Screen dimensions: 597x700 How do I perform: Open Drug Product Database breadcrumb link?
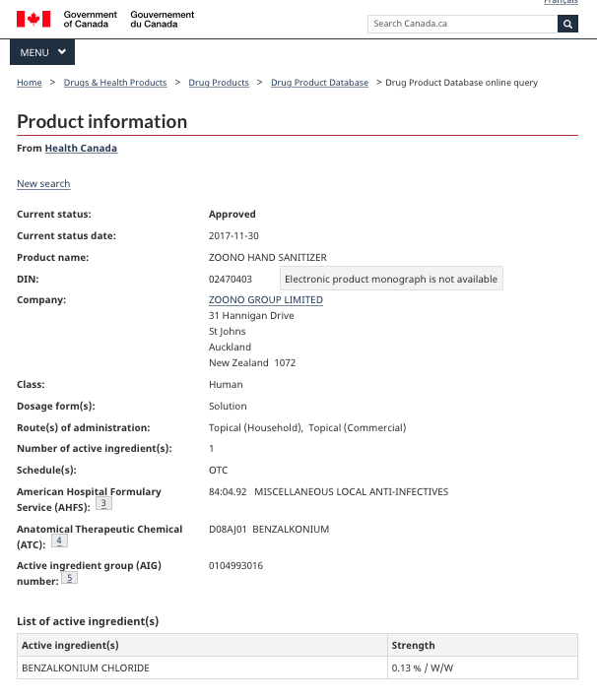[319, 83]
